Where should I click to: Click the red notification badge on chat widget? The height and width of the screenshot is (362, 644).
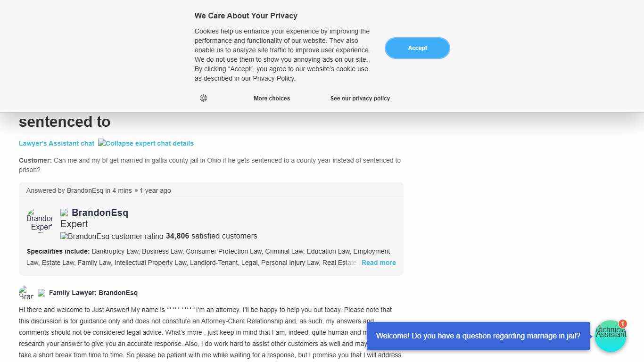[623, 324]
